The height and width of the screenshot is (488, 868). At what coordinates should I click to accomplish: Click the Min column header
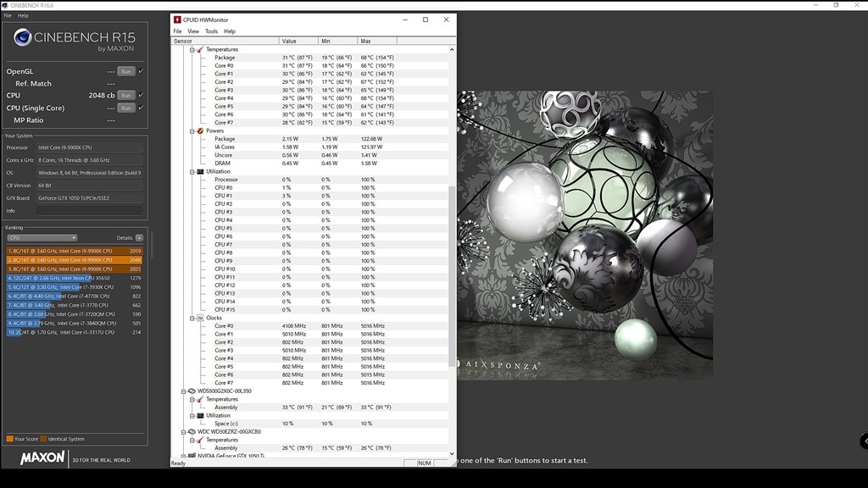tap(337, 41)
